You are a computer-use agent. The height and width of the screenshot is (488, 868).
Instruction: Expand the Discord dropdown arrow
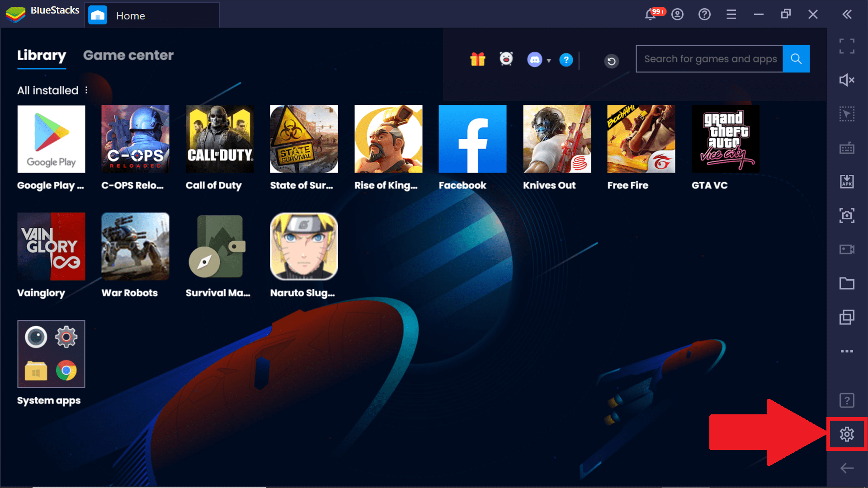pos(549,60)
